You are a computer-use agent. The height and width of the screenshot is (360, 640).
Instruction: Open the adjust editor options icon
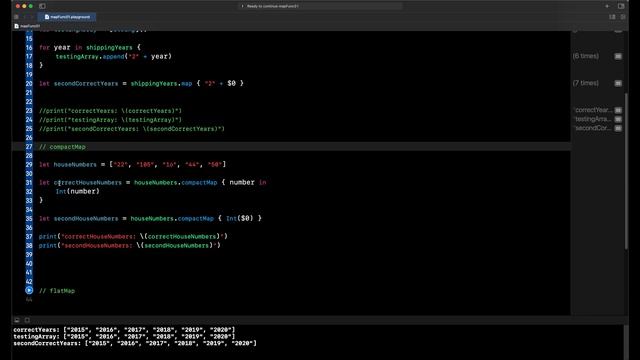612,17
